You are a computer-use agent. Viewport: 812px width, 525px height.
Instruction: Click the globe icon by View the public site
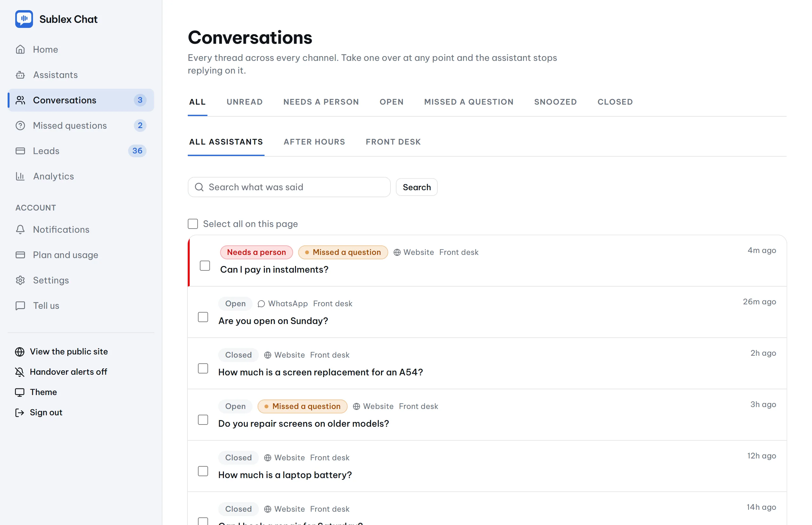click(20, 352)
